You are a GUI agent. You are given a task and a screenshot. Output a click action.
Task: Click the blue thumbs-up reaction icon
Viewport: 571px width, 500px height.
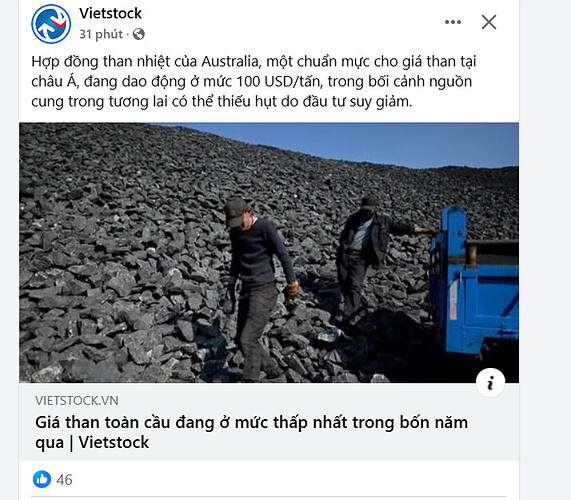click(x=42, y=479)
